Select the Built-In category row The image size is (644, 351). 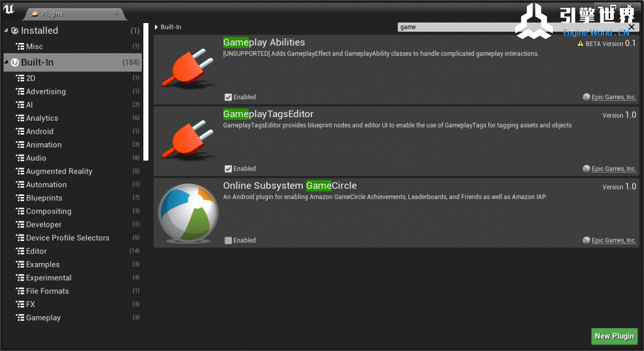(72, 62)
